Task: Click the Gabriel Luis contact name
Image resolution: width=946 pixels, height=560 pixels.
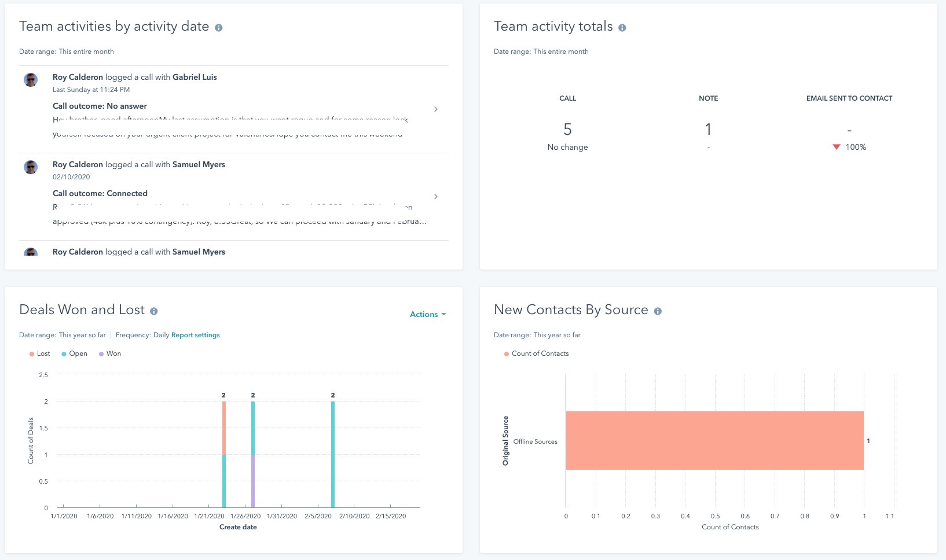Action: pos(194,76)
